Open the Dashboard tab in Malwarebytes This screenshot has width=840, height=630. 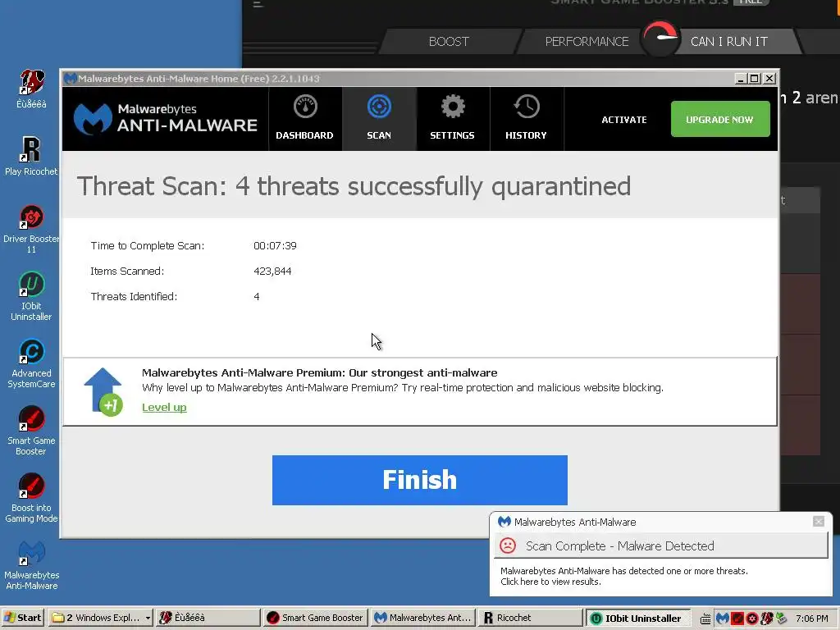(305, 119)
